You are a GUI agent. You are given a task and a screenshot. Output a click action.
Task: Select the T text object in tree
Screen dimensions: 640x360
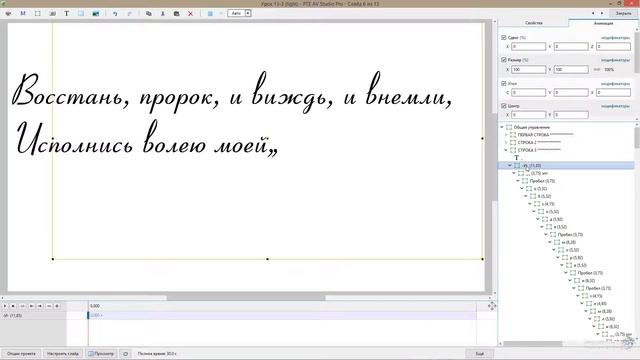pyautogui.click(x=516, y=158)
